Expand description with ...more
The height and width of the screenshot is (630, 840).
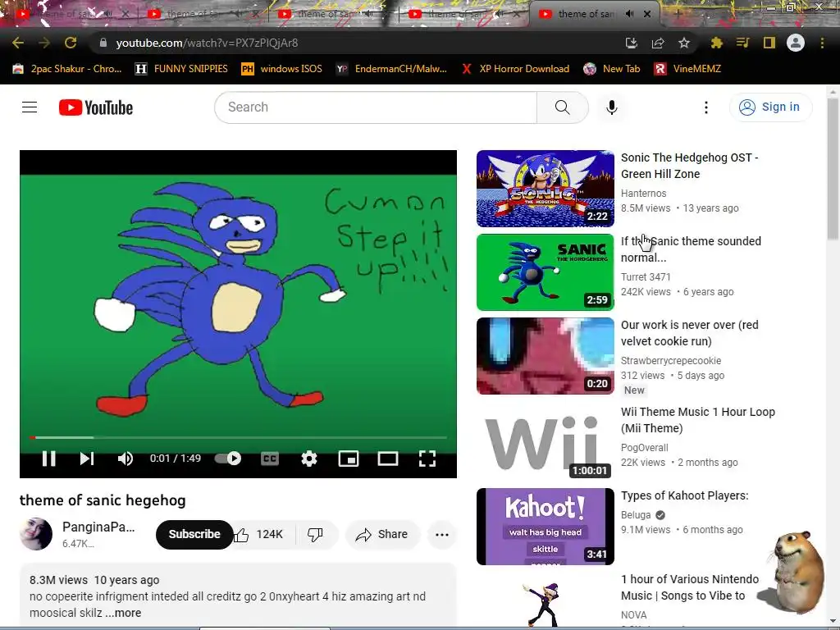tap(123, 613)
